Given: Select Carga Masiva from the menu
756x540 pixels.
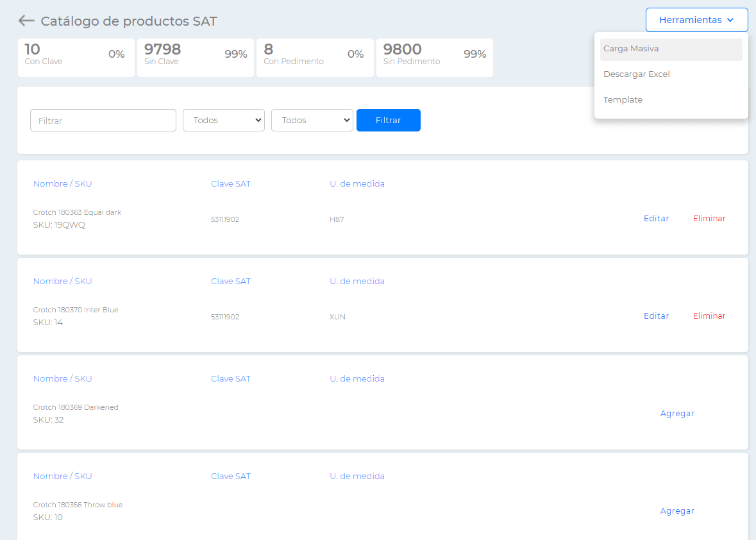Looking at the screenshot, I should click(671, 49).
